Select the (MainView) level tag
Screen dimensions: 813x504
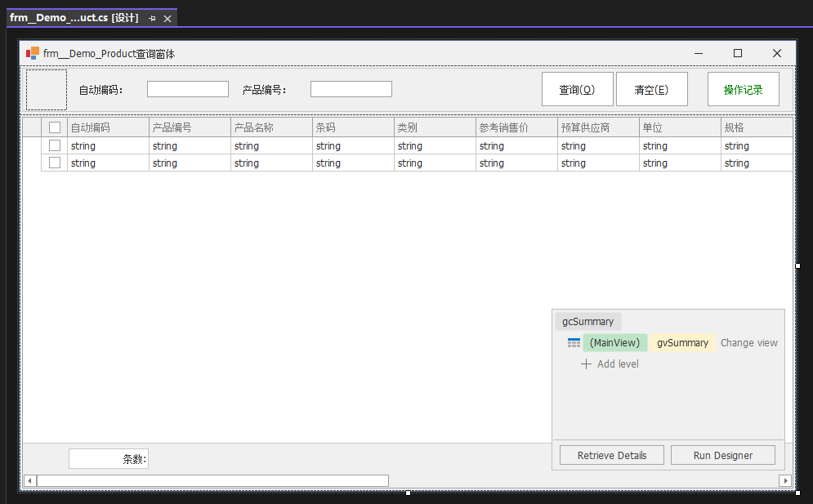(615, 343)
